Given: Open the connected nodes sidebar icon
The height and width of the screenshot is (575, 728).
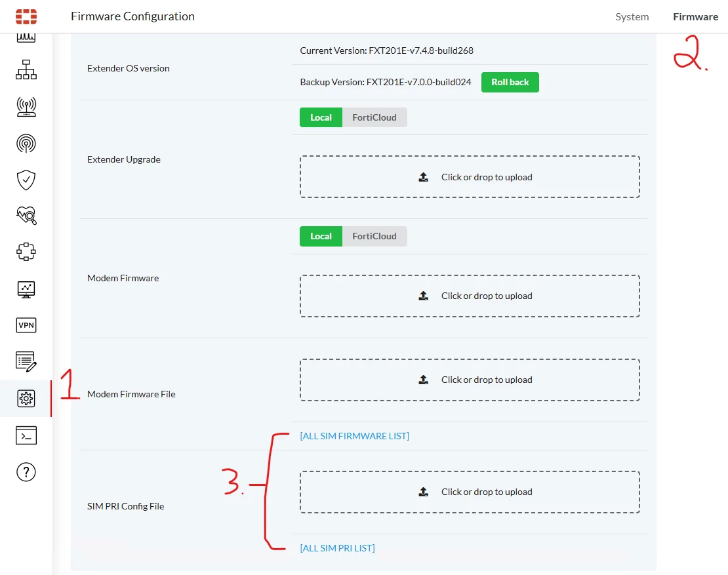Looking at the screenshot, I should (x=26, y=252).
